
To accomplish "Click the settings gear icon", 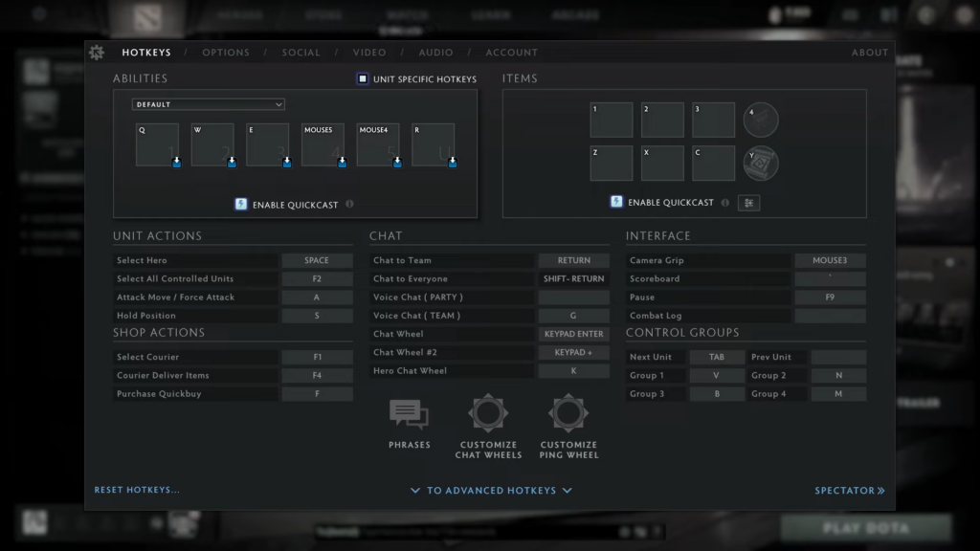I will (97, 53).
